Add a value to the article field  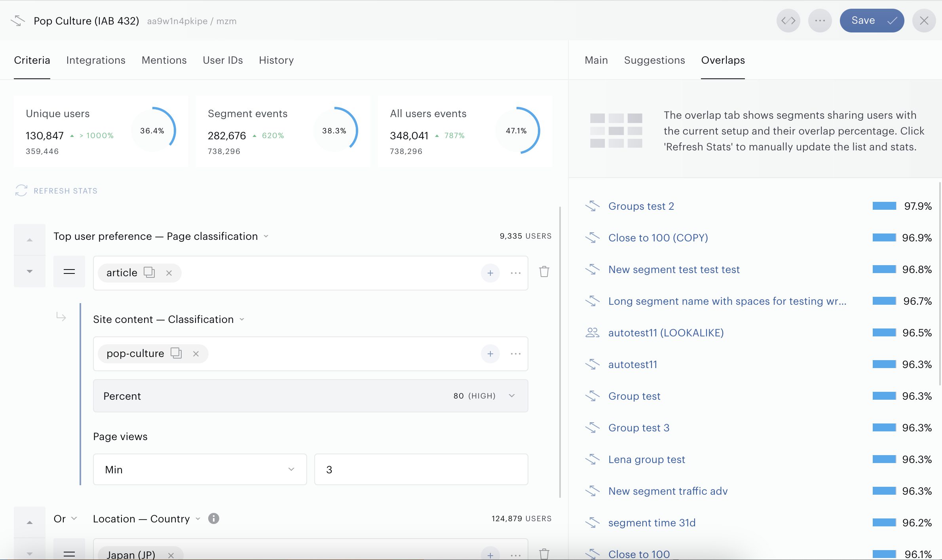click(x=490, y=273)
